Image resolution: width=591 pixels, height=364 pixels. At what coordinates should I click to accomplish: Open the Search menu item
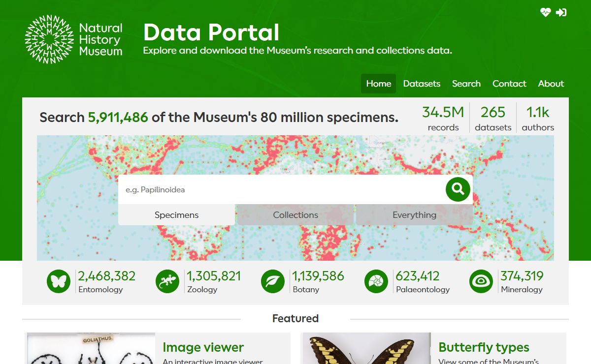click(466, 84)
